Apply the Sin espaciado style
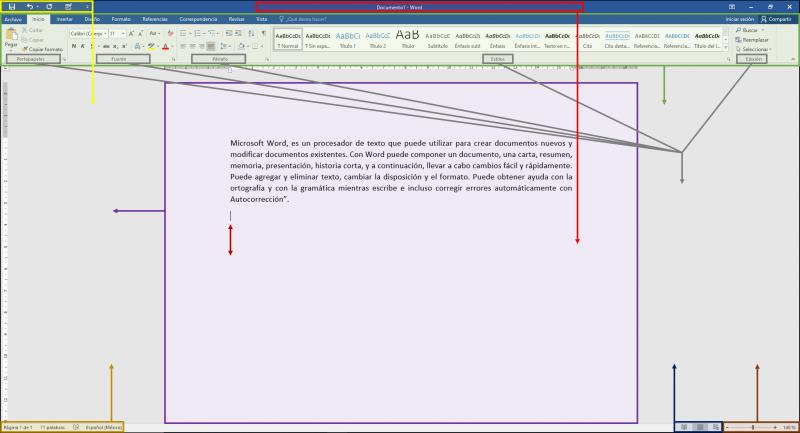 tap(318, 39)
